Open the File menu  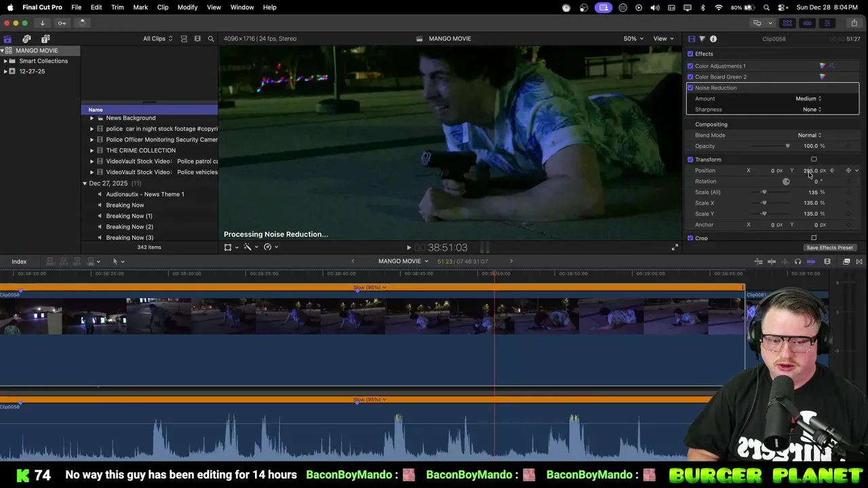[77, 7]
